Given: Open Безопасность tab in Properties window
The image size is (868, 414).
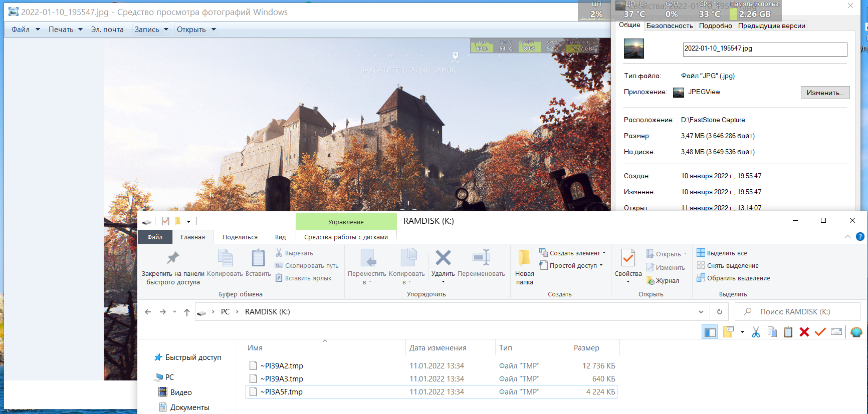Looking at the screenshot, I should click(x=670, y=26).
